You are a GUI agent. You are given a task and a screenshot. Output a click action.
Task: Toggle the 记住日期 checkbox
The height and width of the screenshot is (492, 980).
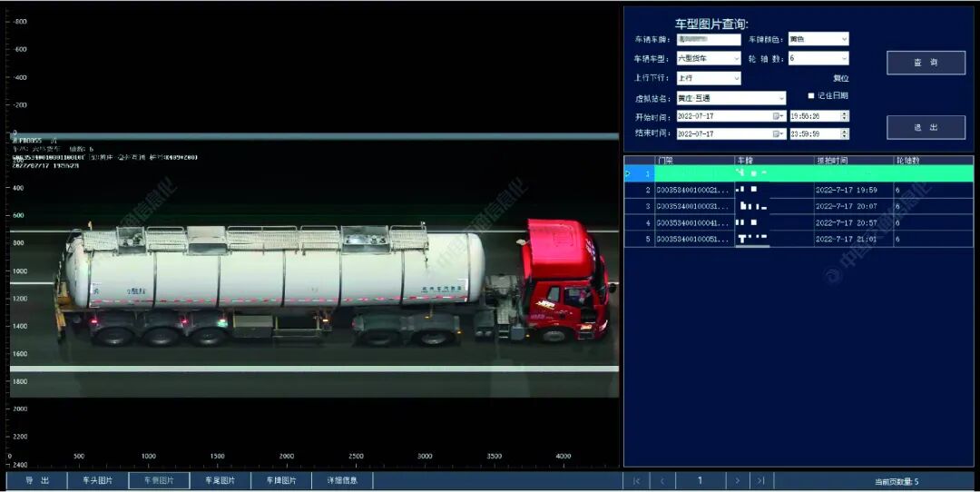810,95
